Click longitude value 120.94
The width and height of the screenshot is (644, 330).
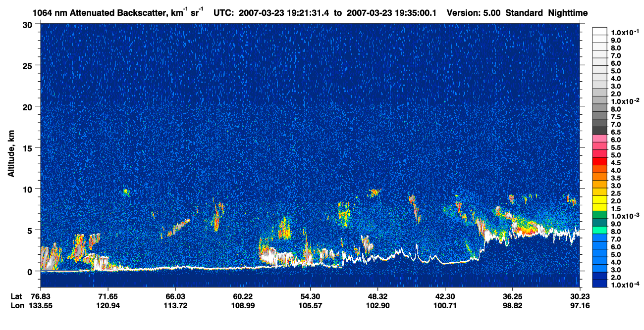coord(107,305)
